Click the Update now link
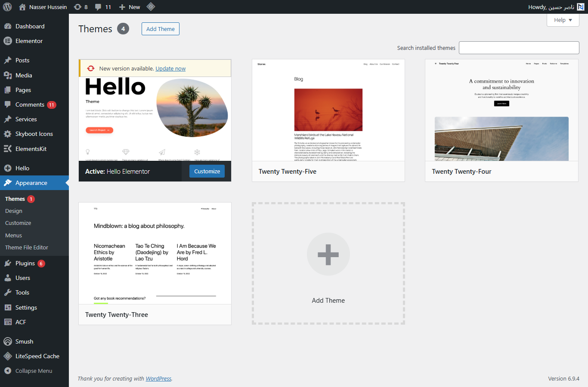588x387 pixels. [x=170, y=68]
